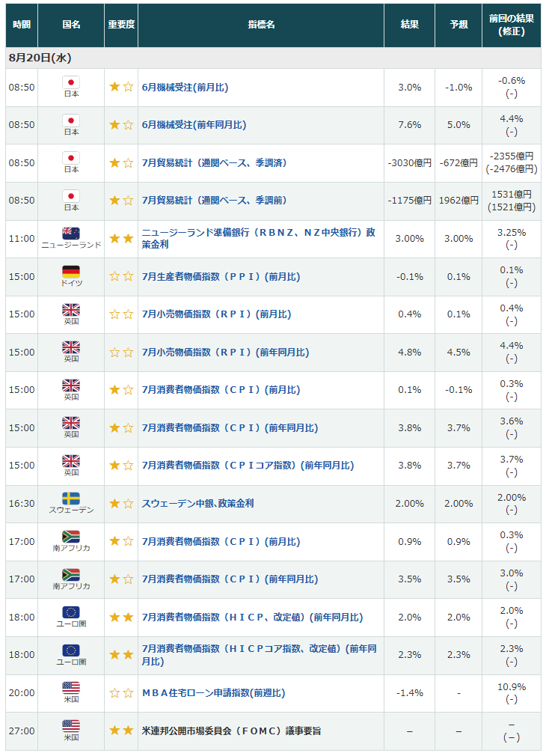Click UK flag in RPI(前月比) row

pyautogui.click(x=71, y=310)
